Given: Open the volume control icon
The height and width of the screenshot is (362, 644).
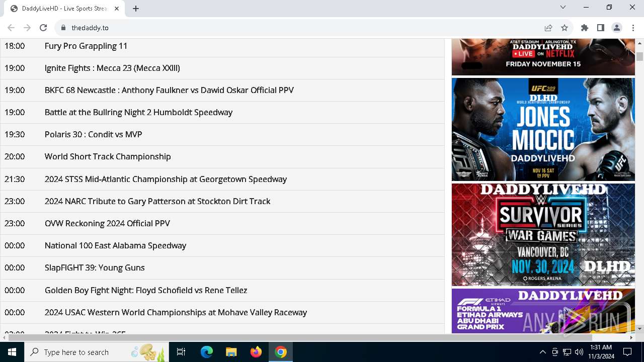Looking at the screenshot, I should click(579, 352).
